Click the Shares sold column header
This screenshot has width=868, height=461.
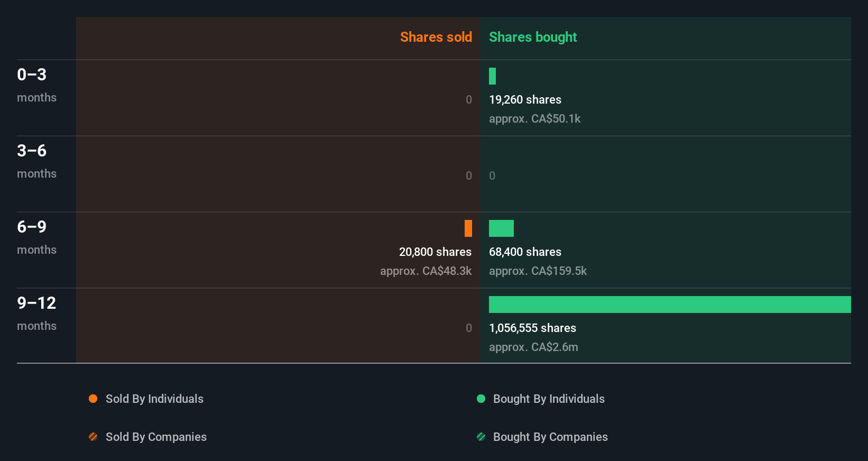436,37
